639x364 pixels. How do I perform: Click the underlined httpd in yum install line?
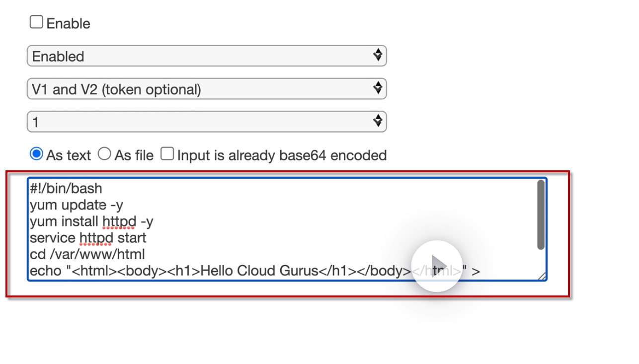click(119, 221)
